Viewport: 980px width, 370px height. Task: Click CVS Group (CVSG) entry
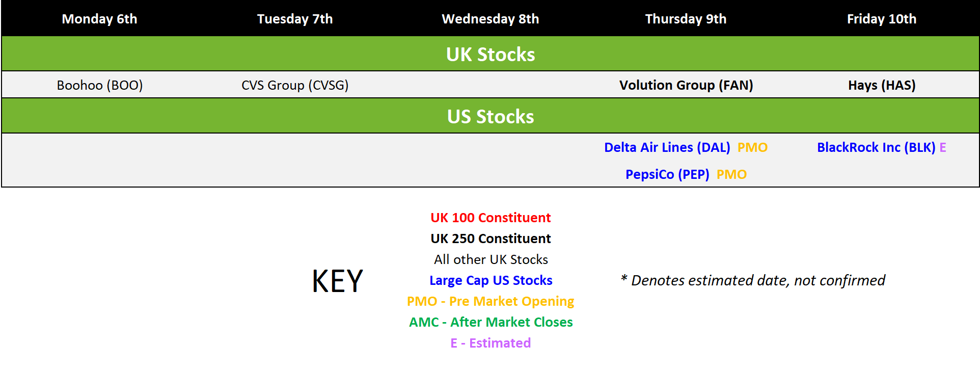click(295, 85)
